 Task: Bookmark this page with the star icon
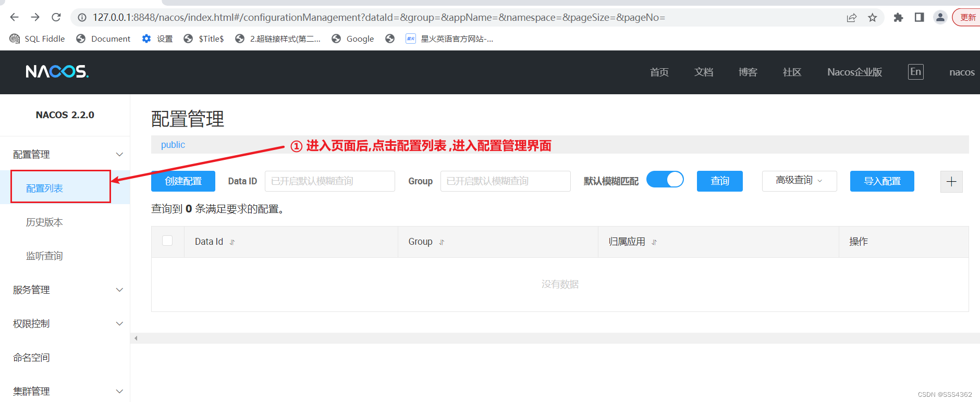click(x=873, y=18)
